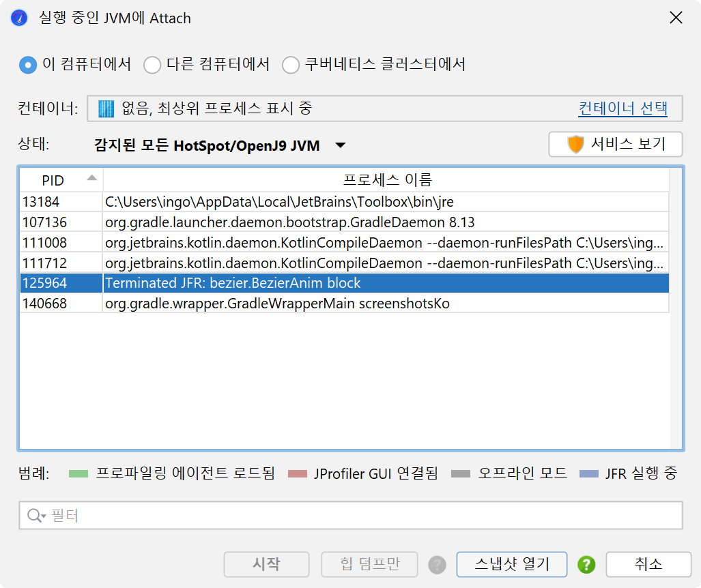Sort by the PID column header
Viewport: 701px width, 588px height.
61,180
